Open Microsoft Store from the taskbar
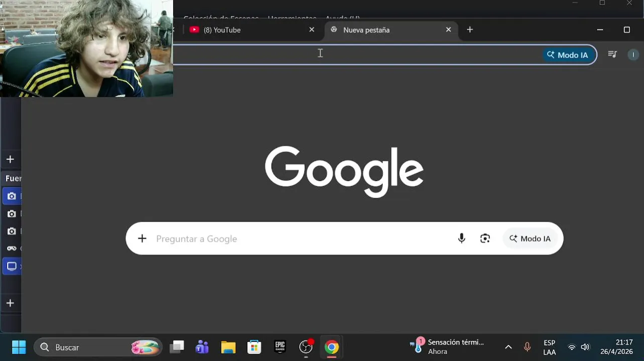 (254, 347)
